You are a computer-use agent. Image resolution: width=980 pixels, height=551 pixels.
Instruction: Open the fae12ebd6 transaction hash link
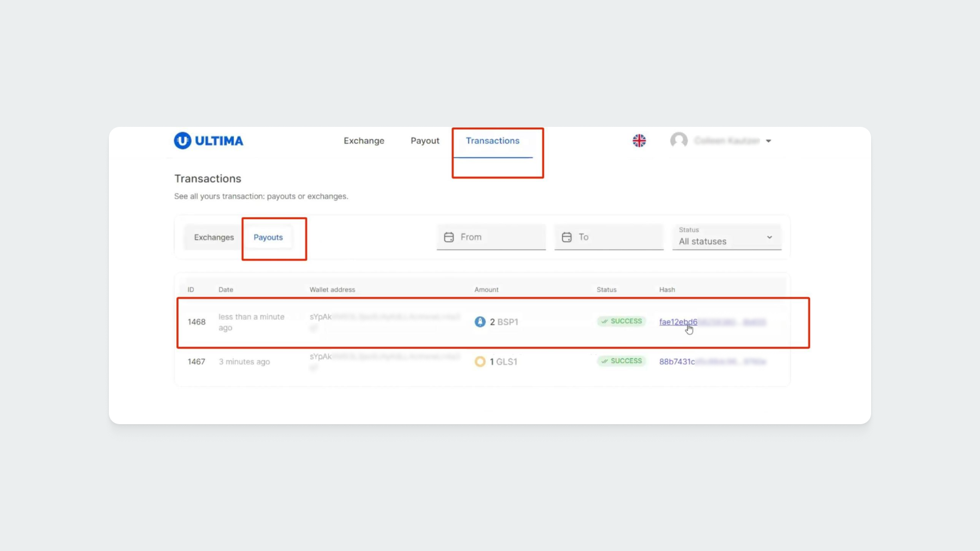678,322
